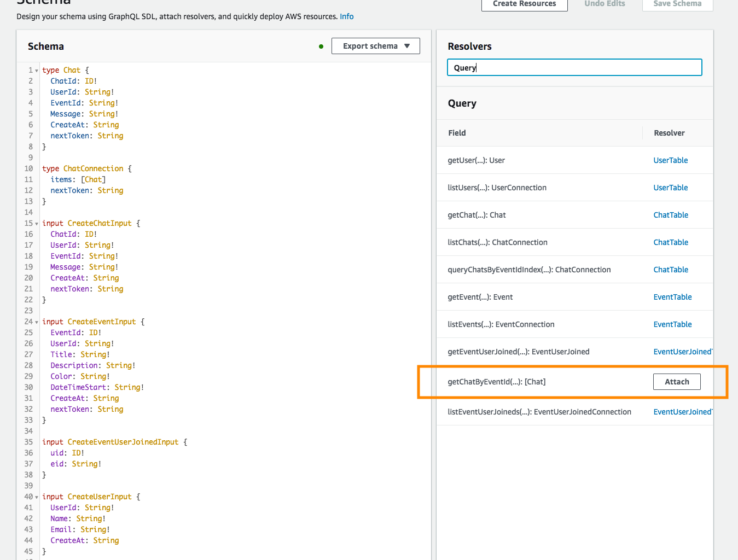Screen dimensions: 738x560
Task: Open UserTable resolver for listUsers
Action: point(671,188)
